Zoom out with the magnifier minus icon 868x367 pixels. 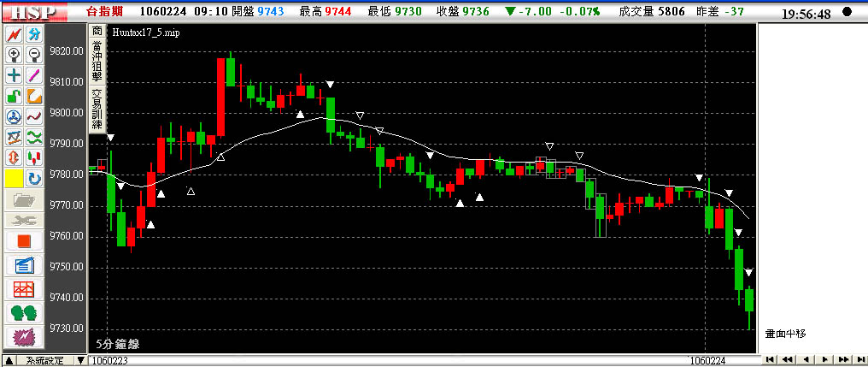tap(34, 55)
